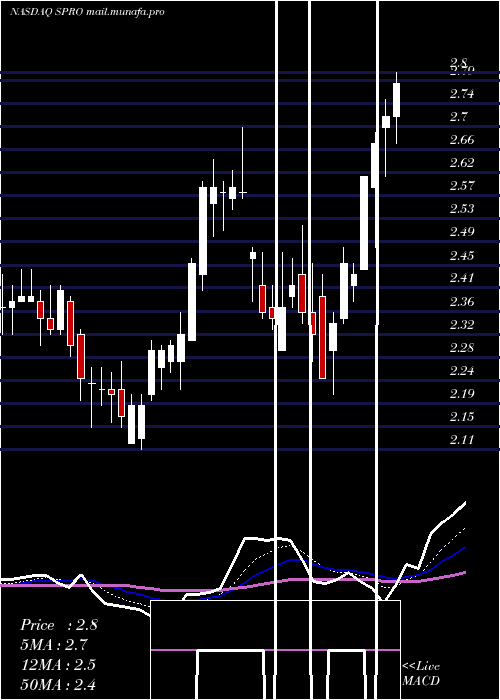Viewport: 500px width, 700px height.
Task: Click the 2.36 price axis label
Action: point(462,302)
